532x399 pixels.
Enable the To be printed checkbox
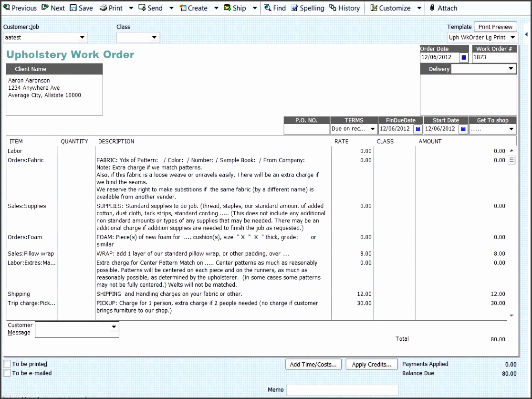click(7, 364)
